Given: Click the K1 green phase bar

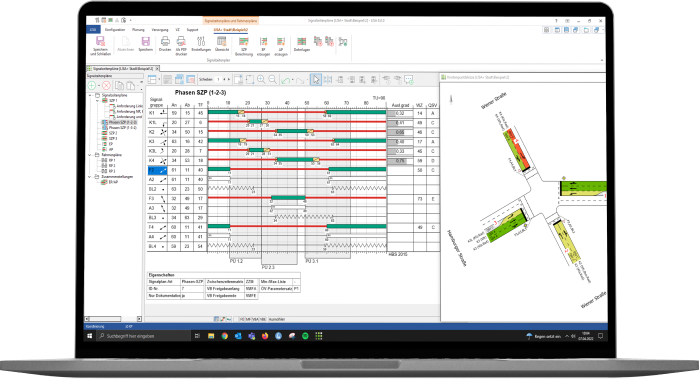Looking at the screenshot, I should [x=224, y=112].
